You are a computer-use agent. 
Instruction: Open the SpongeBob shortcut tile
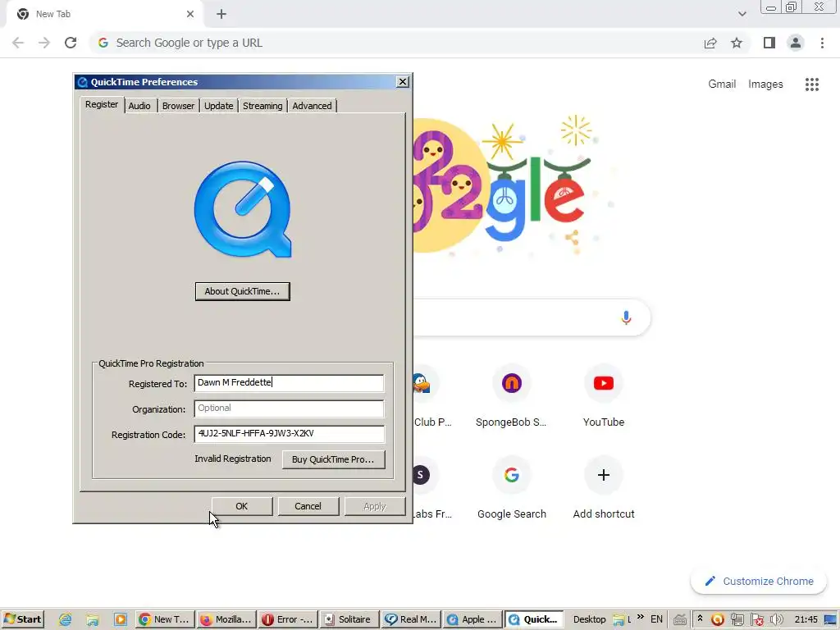(511, 396)
